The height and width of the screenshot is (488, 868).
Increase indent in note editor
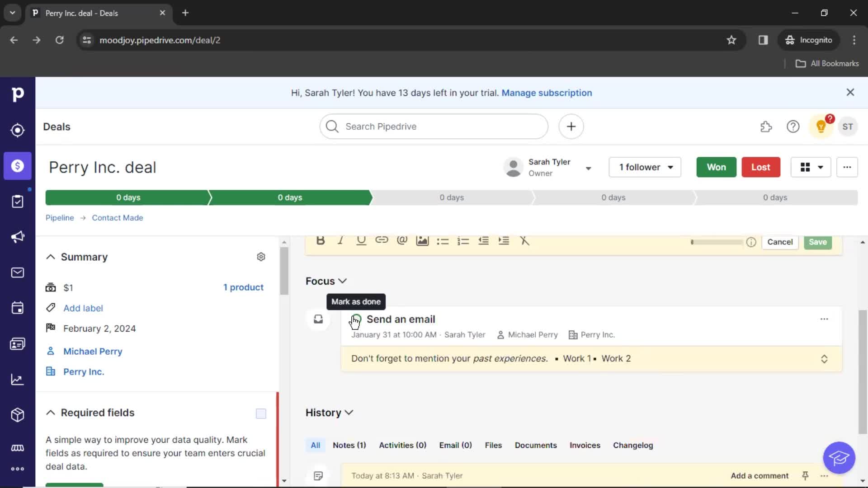(504, 241)
